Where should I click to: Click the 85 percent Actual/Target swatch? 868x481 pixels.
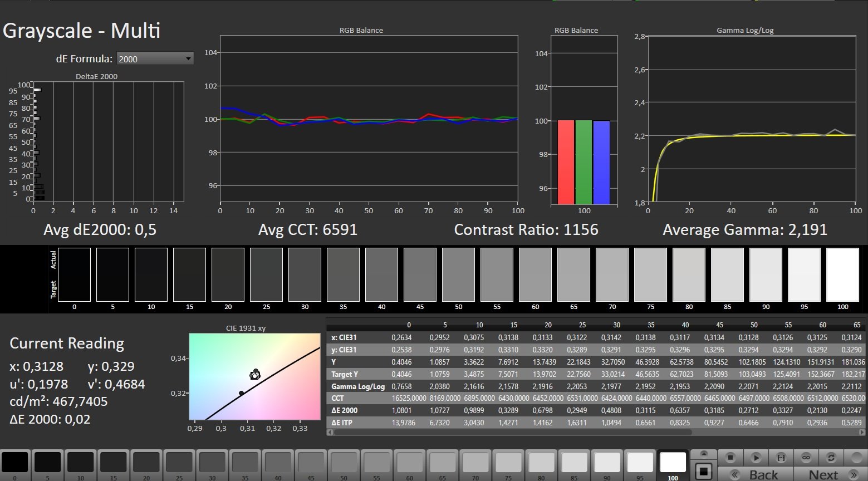coord(727,274)
